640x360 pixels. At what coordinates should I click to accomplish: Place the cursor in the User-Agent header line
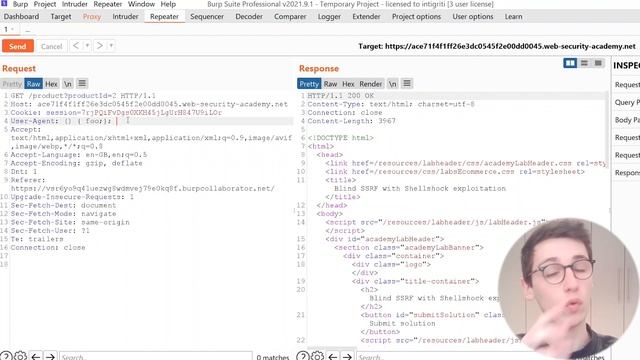pyautogui.click(x=151, y=121)
